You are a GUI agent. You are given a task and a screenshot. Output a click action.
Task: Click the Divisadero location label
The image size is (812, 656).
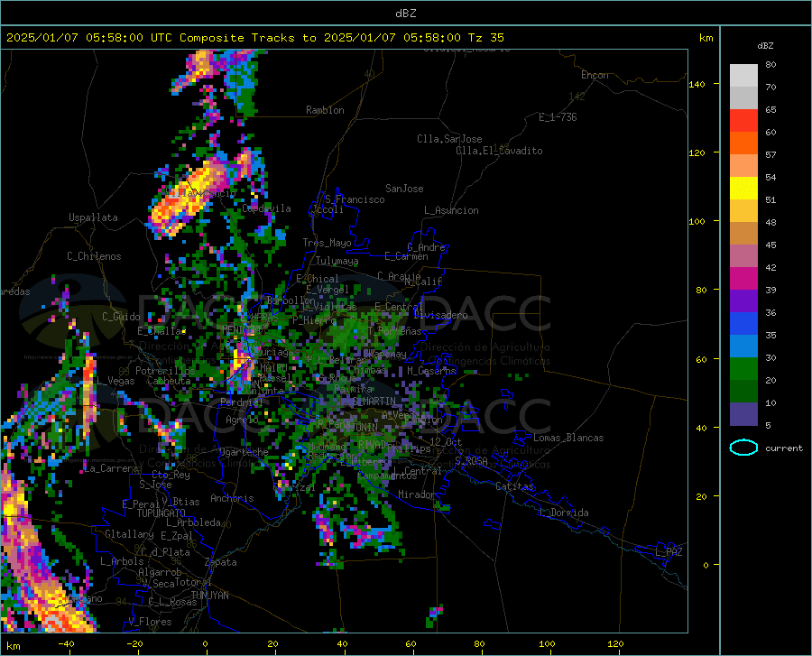(440, 315)
